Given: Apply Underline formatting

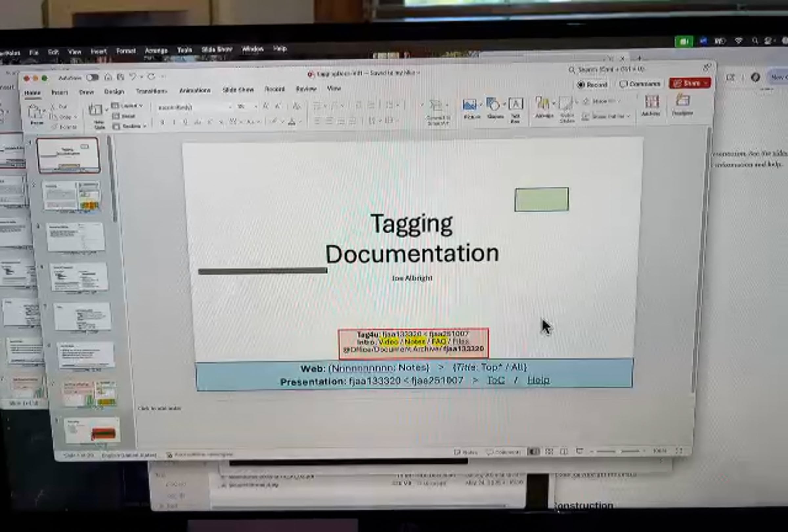Looking at the screenshot, I should coord(185,122).
